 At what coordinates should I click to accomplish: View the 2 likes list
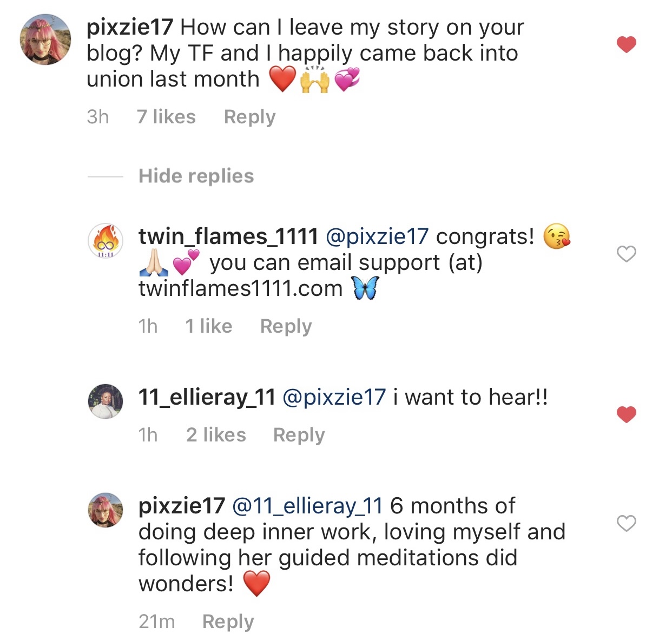[216, 435]
